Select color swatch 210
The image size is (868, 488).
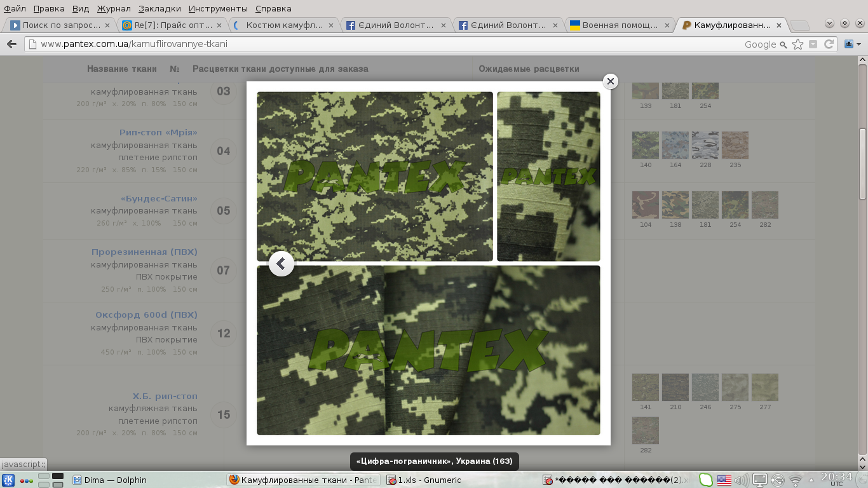click(x=675, y=387)
